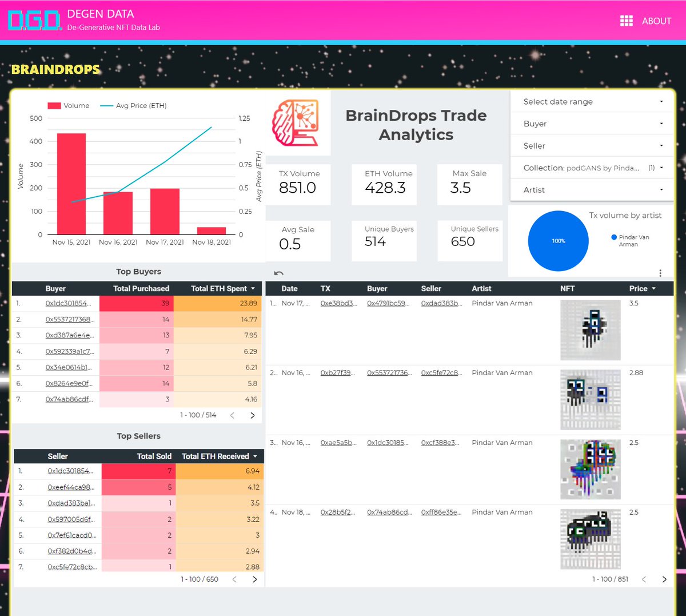
Task: Open seller address 0xc5fe72c8cb in Top Sellers
Action: pos(72,567)
